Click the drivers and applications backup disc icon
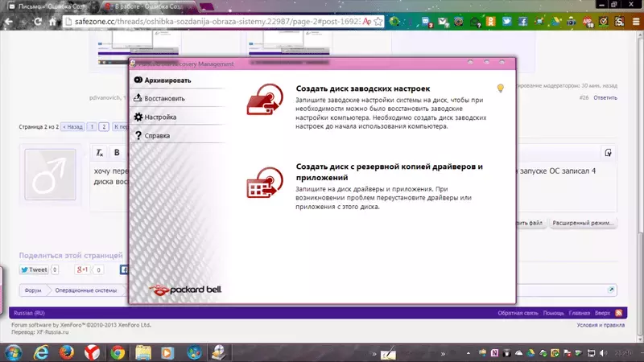644x362 pixels. (265, 183)
